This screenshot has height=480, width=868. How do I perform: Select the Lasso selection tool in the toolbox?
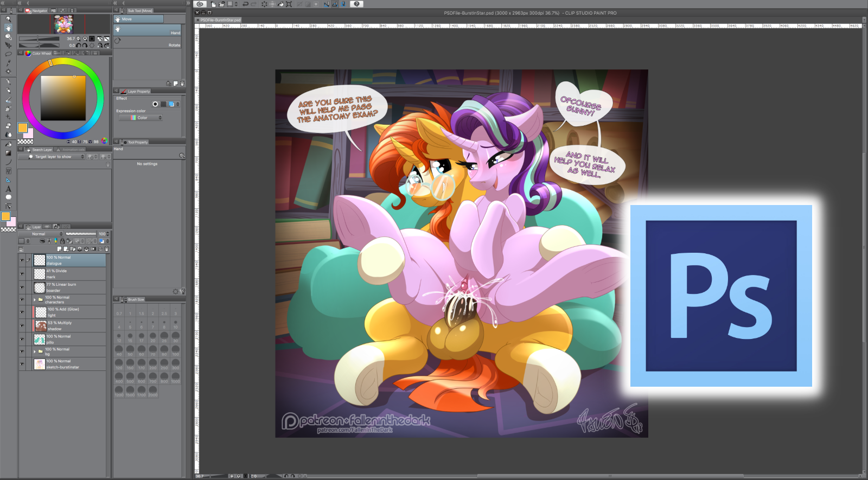[8, 54]
